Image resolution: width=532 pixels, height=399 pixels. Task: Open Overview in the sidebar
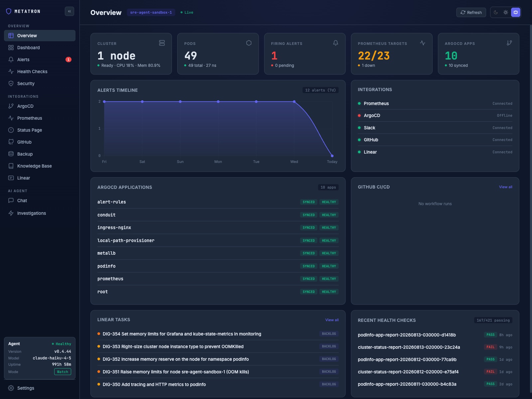(40, 36)
